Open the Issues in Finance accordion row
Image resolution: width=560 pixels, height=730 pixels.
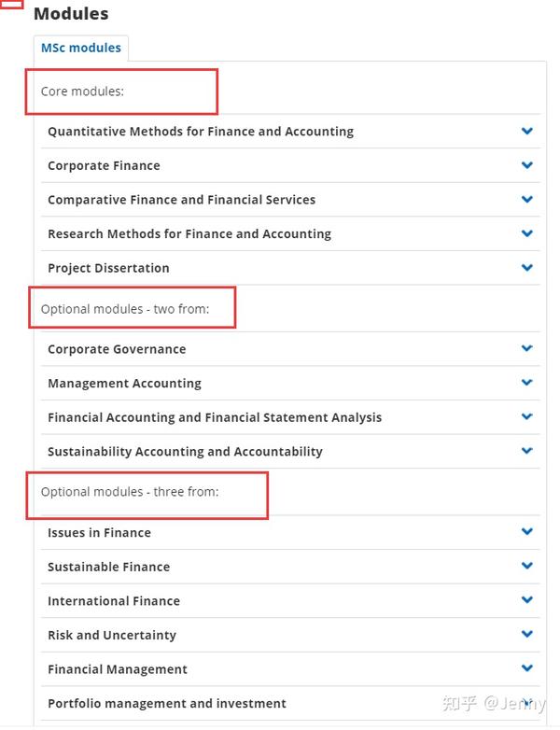[290, 532]
